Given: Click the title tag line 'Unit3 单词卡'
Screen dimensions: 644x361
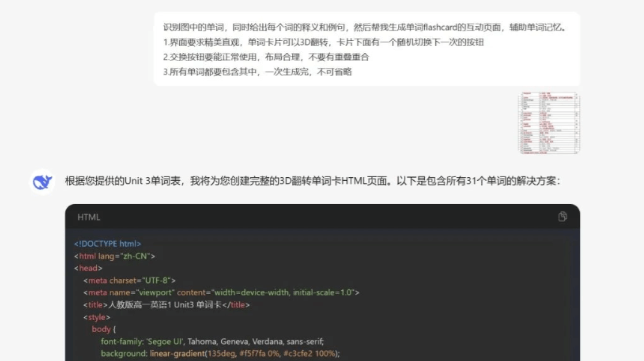Looking at the screenshot, I should [166, 305].
